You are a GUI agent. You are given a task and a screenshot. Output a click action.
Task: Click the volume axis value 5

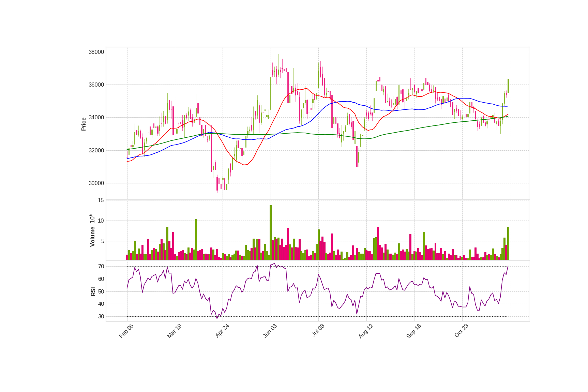point(102,241)
